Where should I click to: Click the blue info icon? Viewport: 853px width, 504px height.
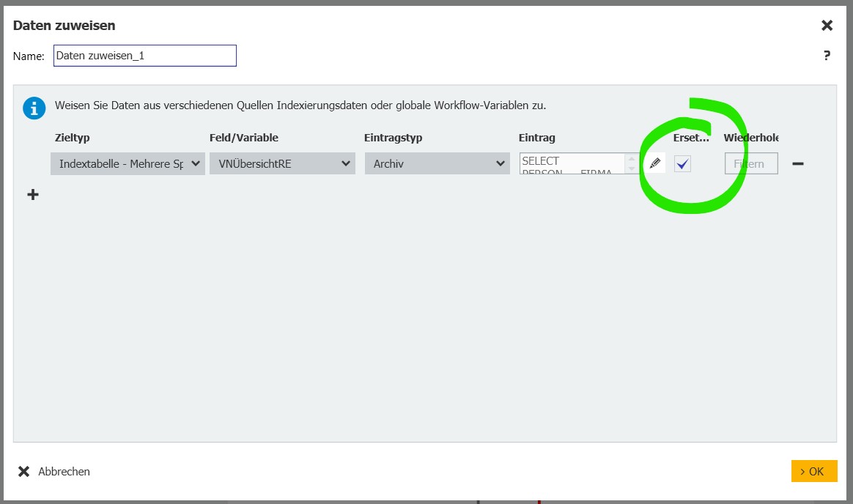[x=34, y=108]
